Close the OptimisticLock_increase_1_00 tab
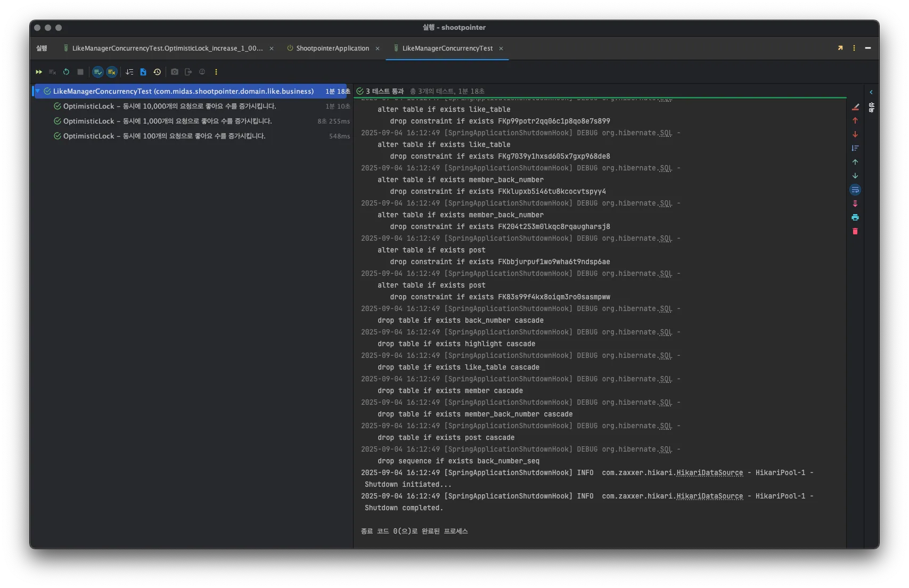The height and width of the screenshot is (588, 909). click(272, 48)
